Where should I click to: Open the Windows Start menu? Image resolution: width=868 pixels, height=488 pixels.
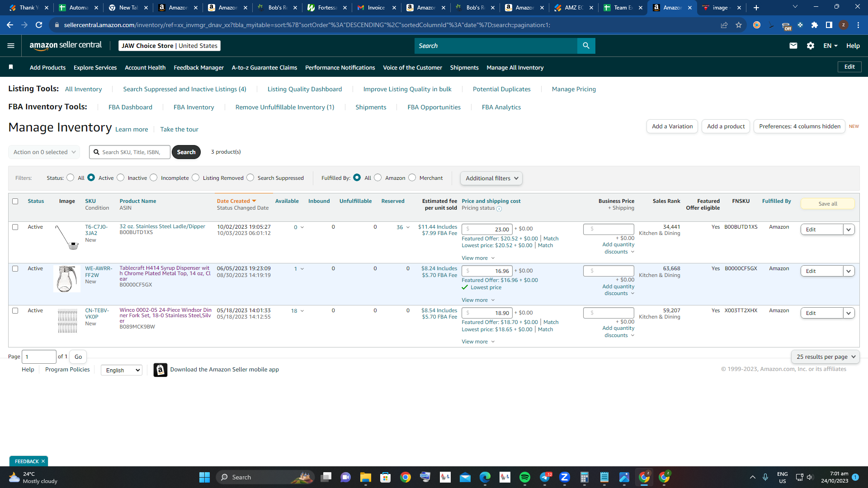[204, 477]
